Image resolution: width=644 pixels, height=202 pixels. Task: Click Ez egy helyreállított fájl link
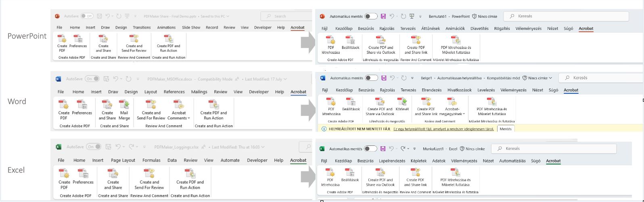[443, 129]
